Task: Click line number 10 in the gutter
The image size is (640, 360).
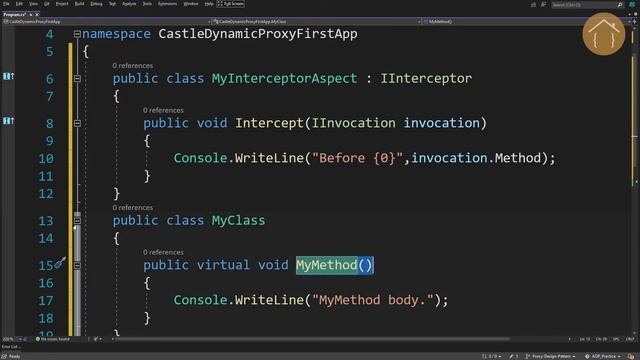Action: click(46, 158)
